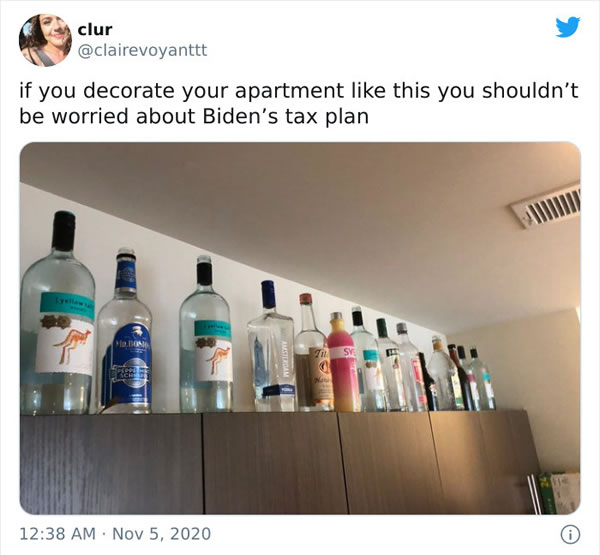Click the Twitter bird logo
600x555 pixels.
point(568,27)
